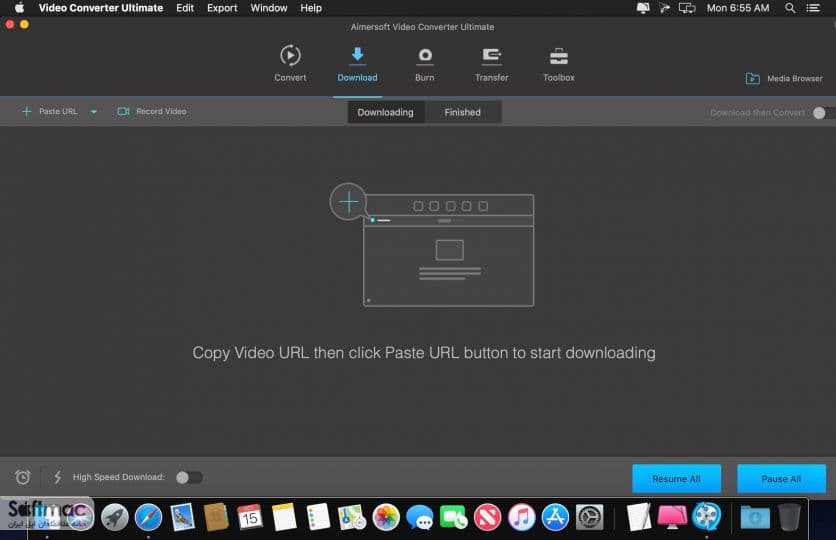Image resolution: width=836 pixels, height=540 pixels.
Task: Open Reminders from the Dock
Action: (318, 517)
